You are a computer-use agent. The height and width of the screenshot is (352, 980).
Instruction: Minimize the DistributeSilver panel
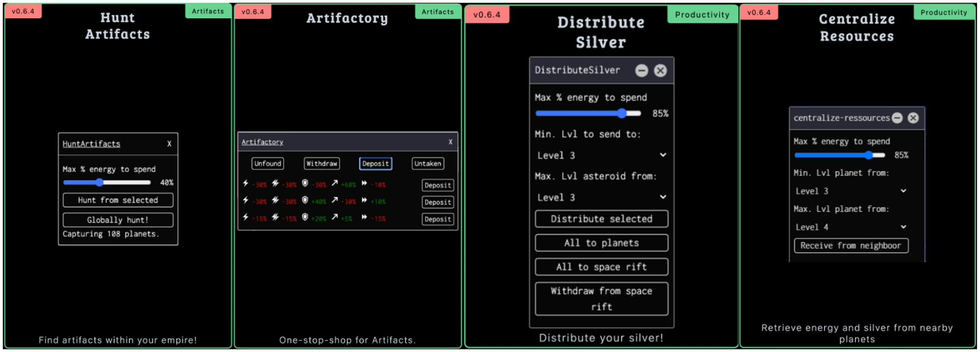pyautogui.click(x=641, y=71)
